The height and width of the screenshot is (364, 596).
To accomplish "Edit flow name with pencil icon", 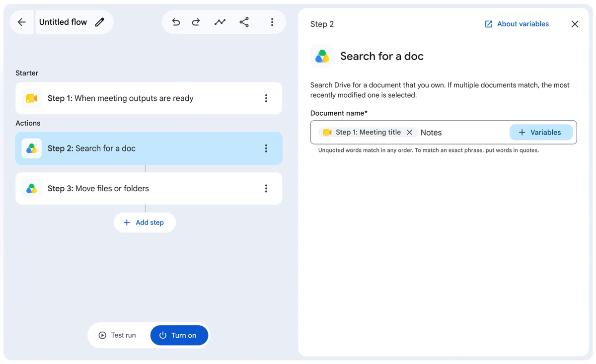I will pyautogui.click(x=100, y=22).
